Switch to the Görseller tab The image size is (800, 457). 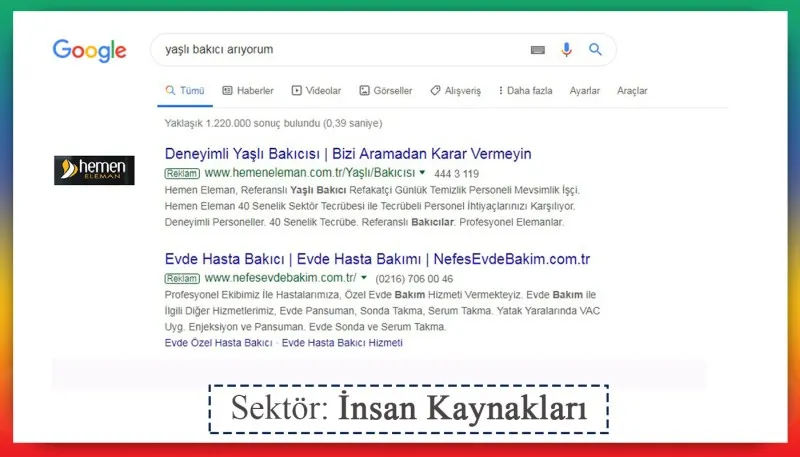pyautogui.click(x=386, y=91)
